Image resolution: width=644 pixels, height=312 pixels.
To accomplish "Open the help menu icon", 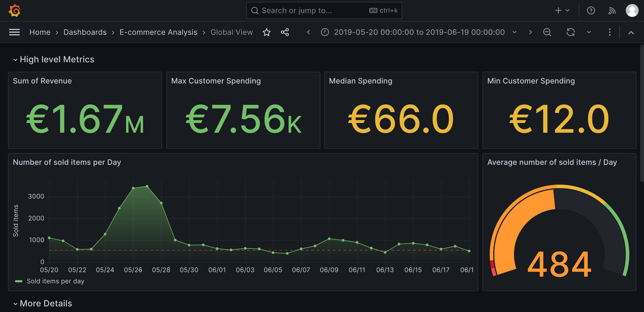I will [591, 10].
